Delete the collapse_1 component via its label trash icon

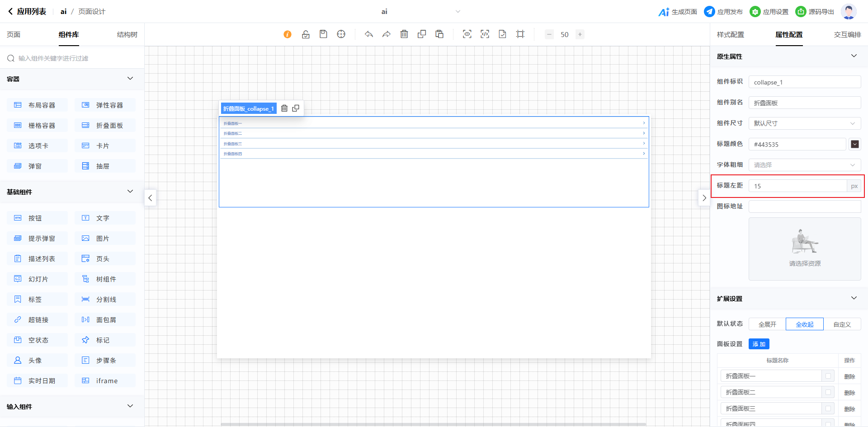pos(284,108)
